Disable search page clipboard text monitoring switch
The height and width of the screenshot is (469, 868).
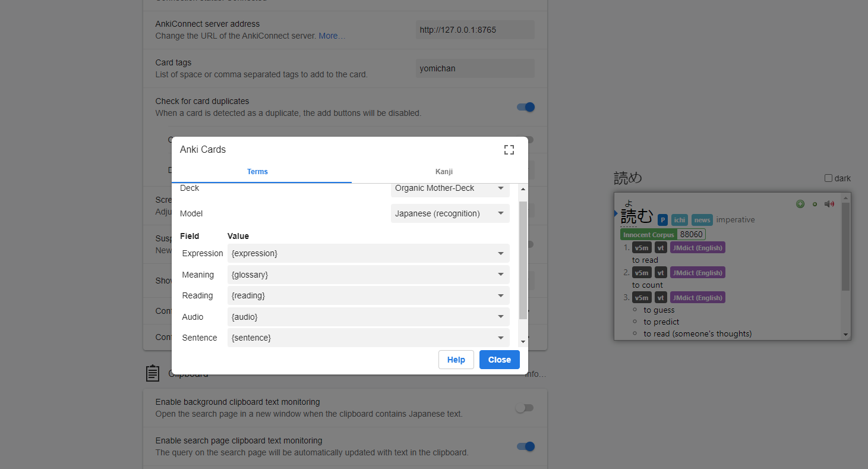click(526, 446)
